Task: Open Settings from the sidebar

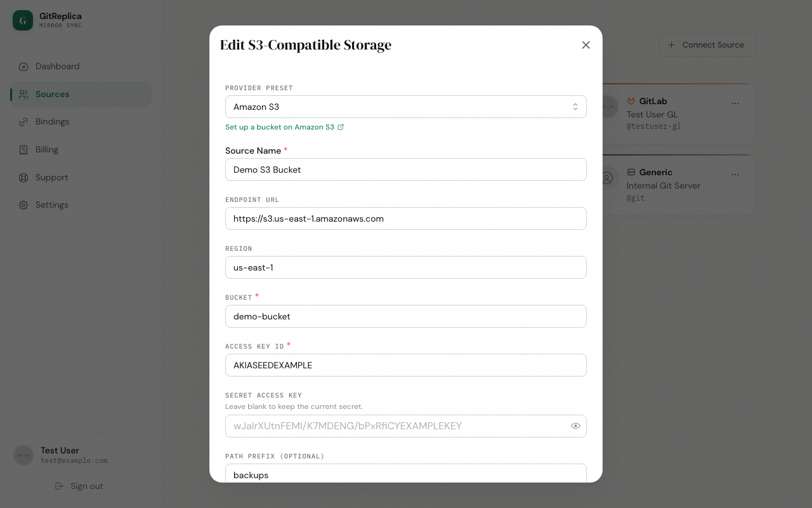Action: [x=81, y=205]
